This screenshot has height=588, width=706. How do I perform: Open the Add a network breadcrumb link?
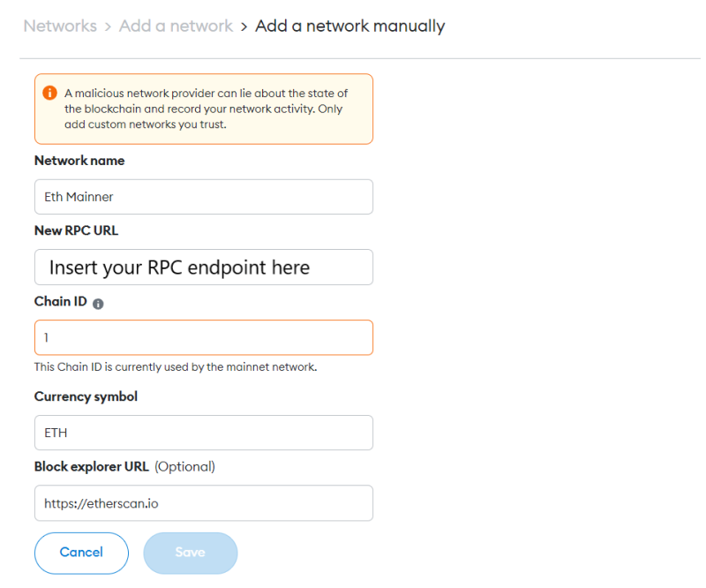(176, 26)
